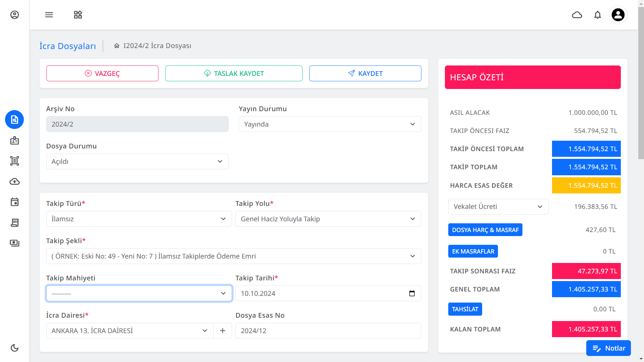
Task: Click the İcra Dosyaları breadcrumb link
Action: [67, 46]
